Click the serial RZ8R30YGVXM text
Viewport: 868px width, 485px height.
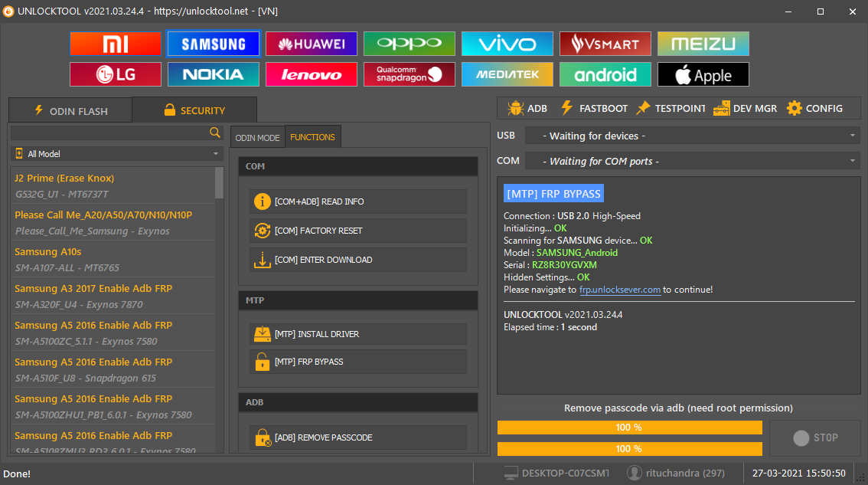click(564, 265)
